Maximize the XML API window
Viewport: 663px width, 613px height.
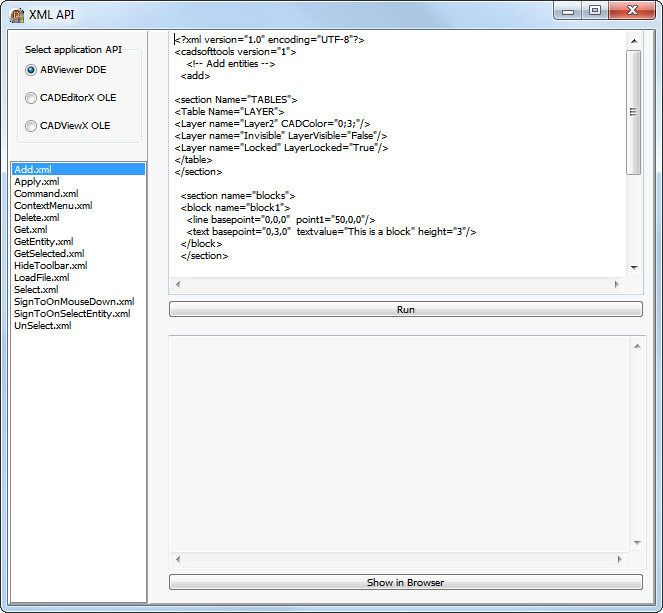(595, 11)
